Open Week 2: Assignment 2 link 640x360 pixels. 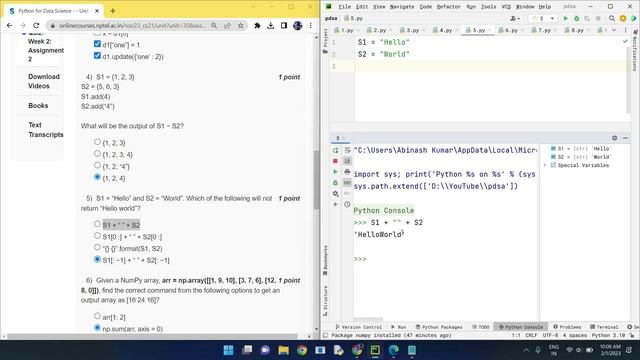[x=46, y=50]
